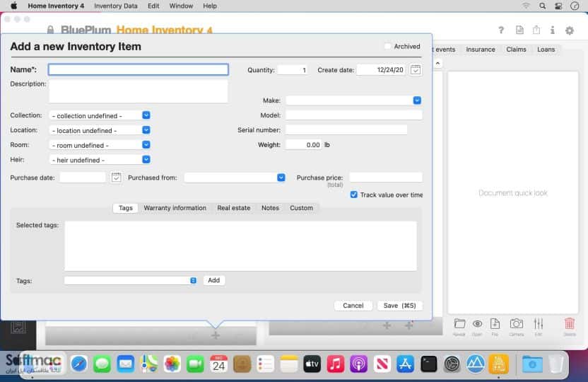Click the plus icon below the popover arrow
Screen dimensions: 588x382
(x=216, y=335)
